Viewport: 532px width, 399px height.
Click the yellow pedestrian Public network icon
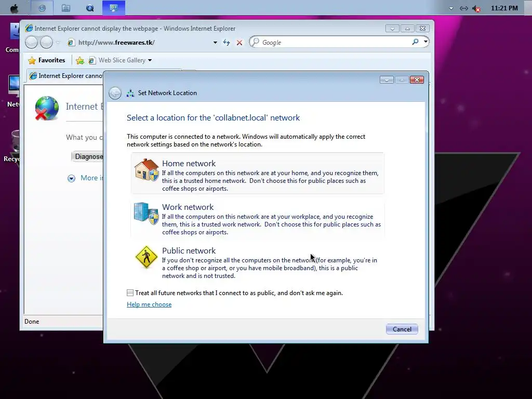[146, 257]
